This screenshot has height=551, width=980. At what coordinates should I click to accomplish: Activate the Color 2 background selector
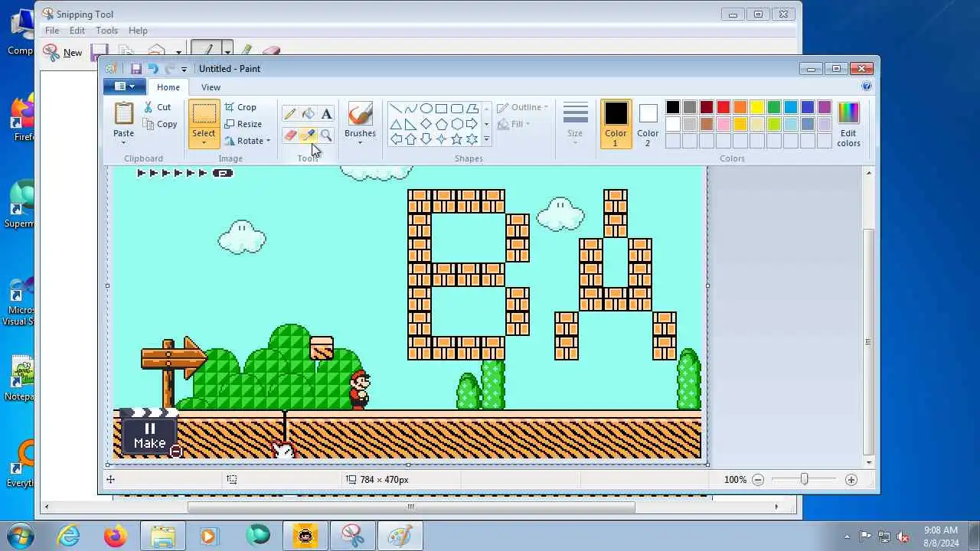pos(648,124)
